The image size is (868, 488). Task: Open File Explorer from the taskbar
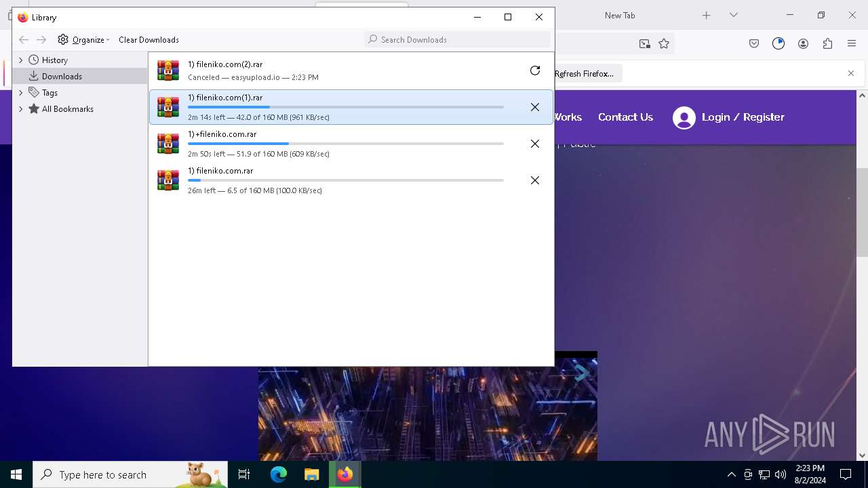click(311, 474)
